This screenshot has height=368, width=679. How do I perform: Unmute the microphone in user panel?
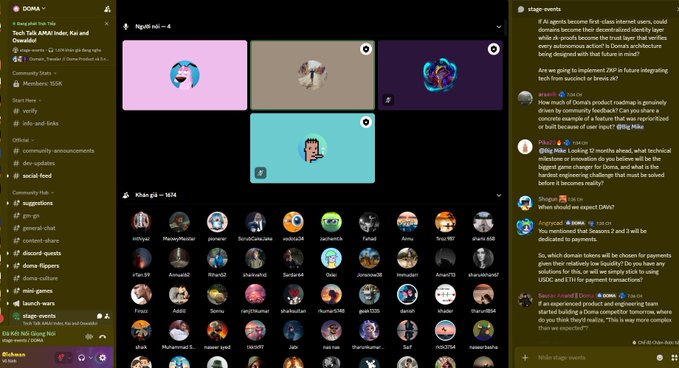point(61,358)
